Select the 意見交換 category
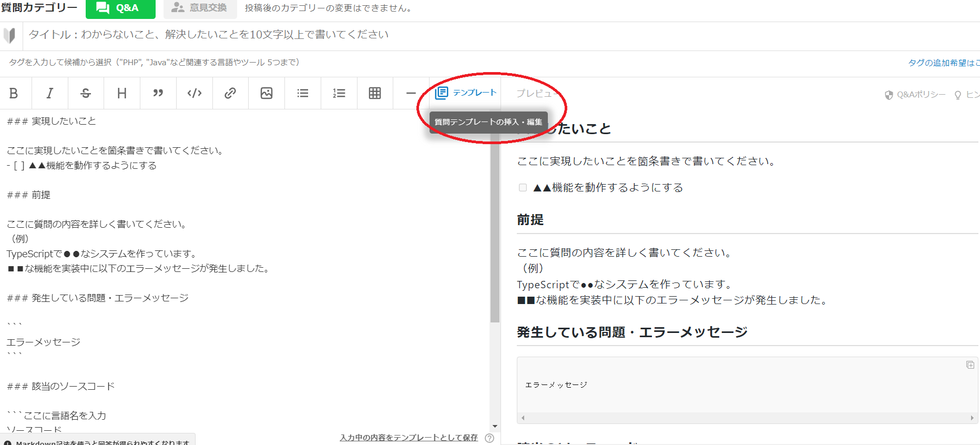 coord(200,8)
